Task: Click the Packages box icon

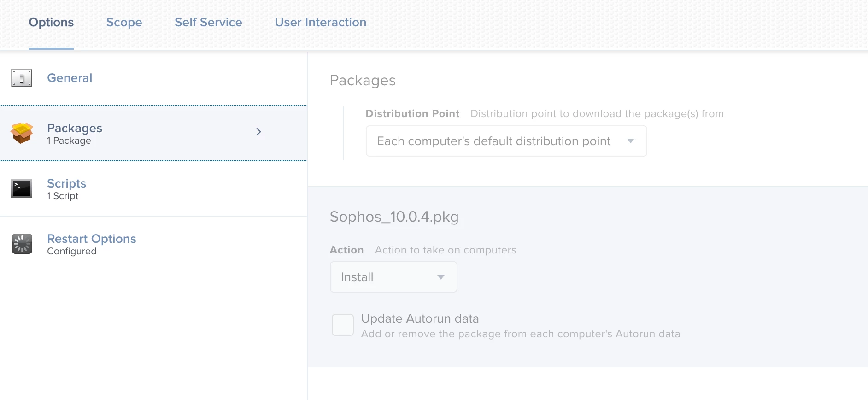Action: click(22, 133)
